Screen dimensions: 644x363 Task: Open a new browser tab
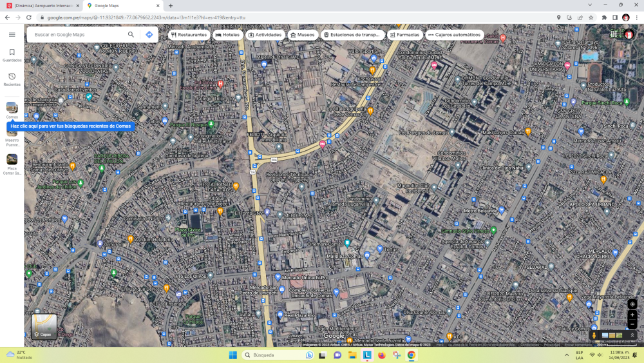pyautogui.click(x=171, y=6)
